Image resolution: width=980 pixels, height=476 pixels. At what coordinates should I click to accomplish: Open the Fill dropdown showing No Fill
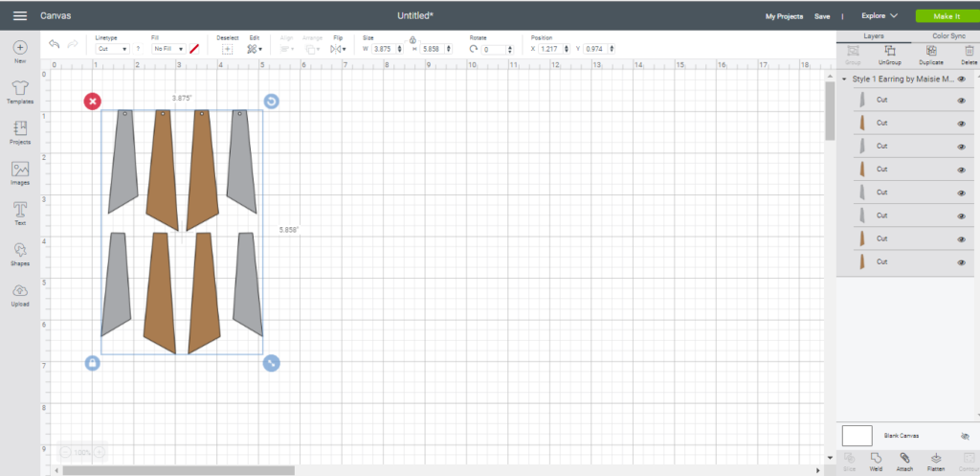(168, 49)
